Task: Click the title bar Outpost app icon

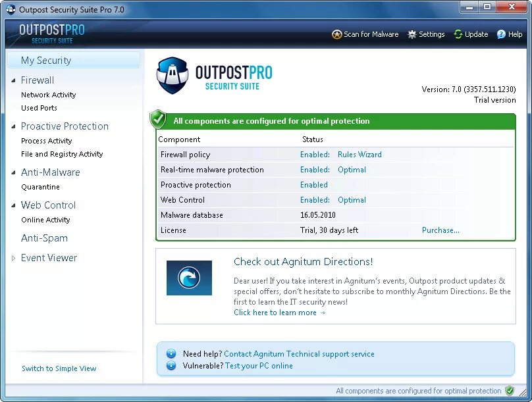Action: pyautogui.click(x=11, y=9)
